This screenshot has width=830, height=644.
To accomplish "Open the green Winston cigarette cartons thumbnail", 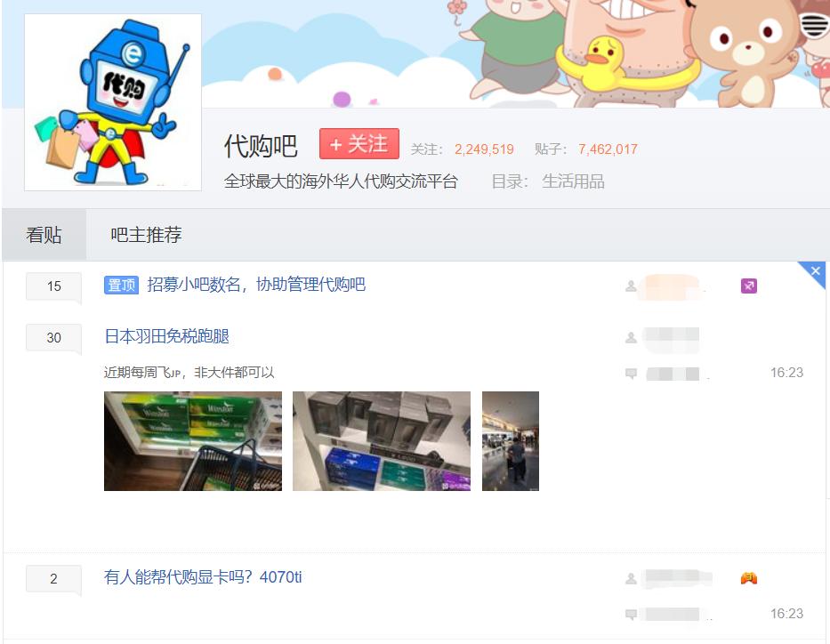I will click(193, 441).
